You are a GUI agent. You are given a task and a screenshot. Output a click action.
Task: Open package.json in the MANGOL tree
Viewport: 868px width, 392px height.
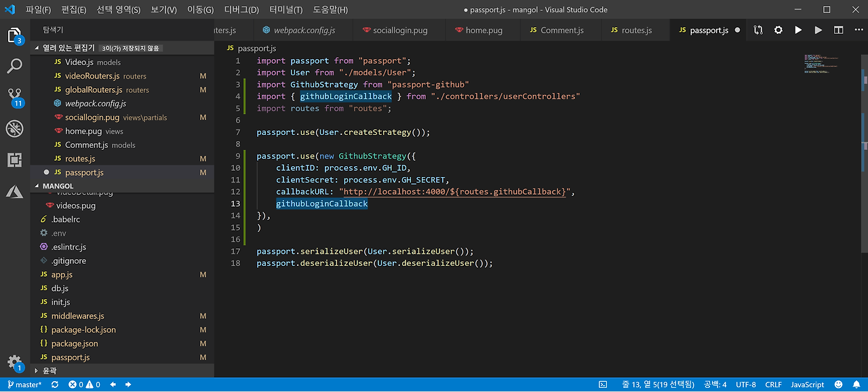pos(122,343)
